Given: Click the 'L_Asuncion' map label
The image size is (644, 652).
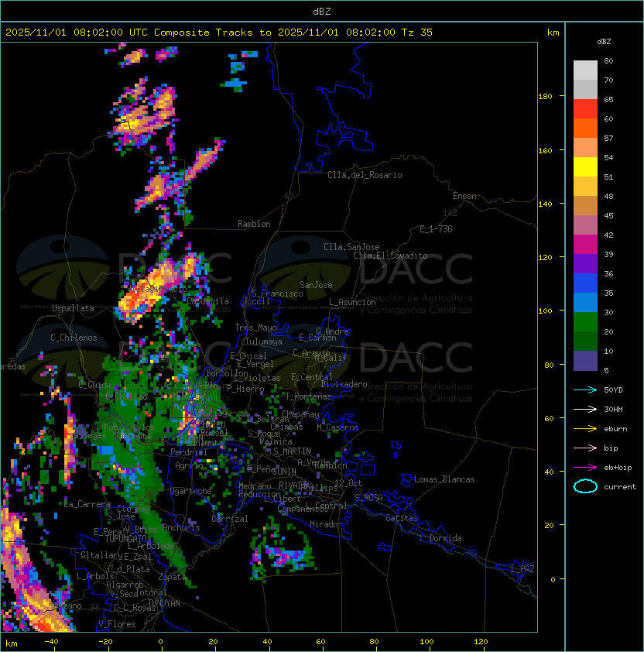Looking at the screenshot, I should (x=352, y=302).
